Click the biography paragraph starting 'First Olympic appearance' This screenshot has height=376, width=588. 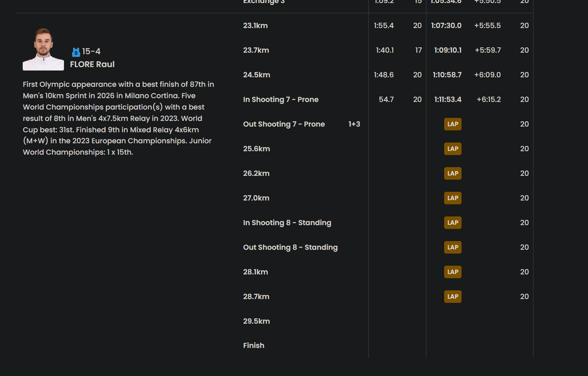pyautogui.click(x=119, y=118)
